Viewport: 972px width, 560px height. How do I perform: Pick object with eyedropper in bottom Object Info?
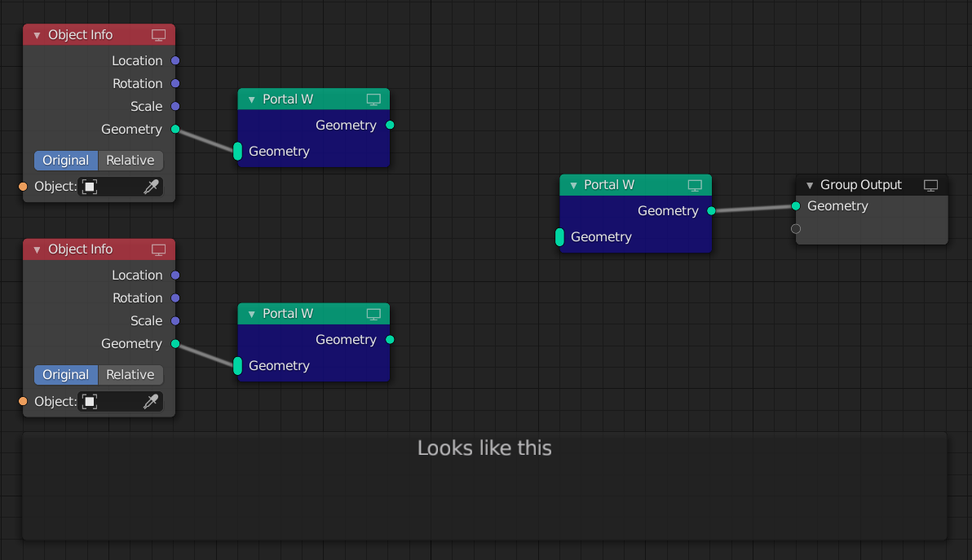151,401
